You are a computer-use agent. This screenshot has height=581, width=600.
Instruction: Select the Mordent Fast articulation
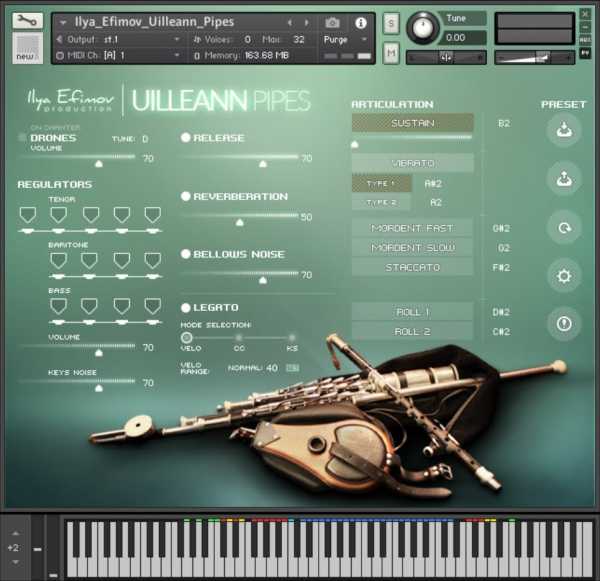pos(412,228)
